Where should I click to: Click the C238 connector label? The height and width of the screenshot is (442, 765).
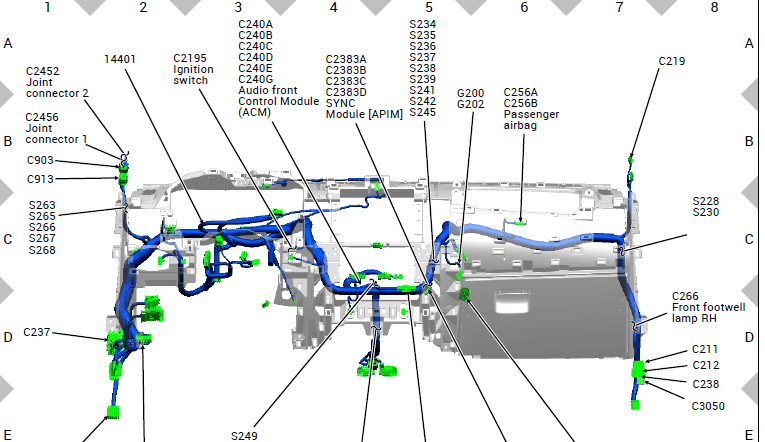click(705, 384)
